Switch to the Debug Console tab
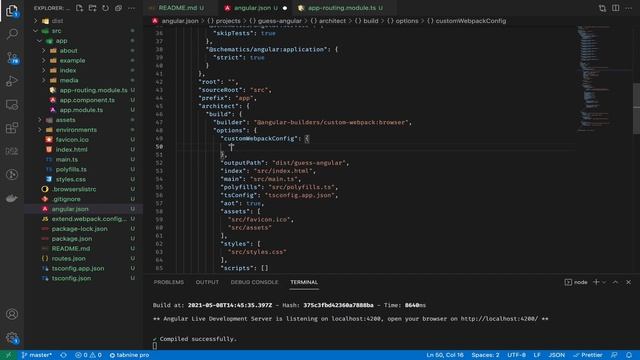The image size is (640, 360). point(254,282)
